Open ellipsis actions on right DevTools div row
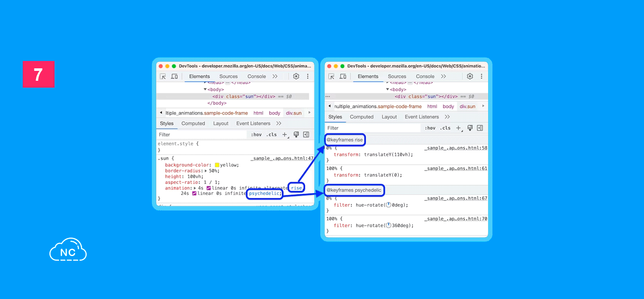This screenshot has height=299, width=644. (x=328, y=97)
